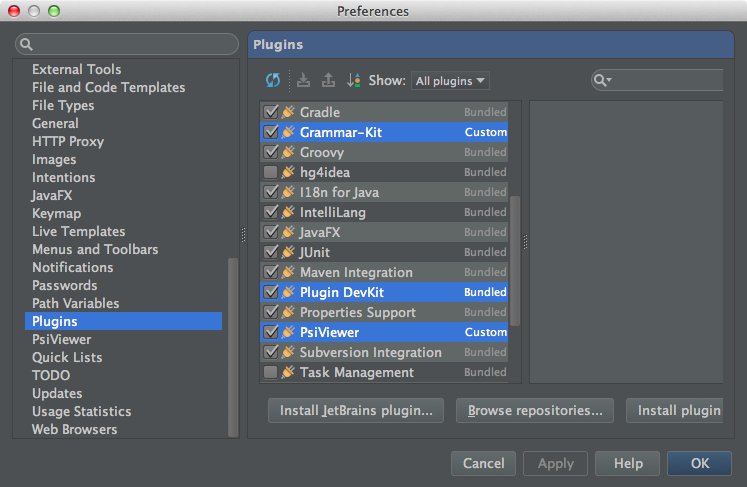Select the I18n for Java row

(x=384, y=192)
